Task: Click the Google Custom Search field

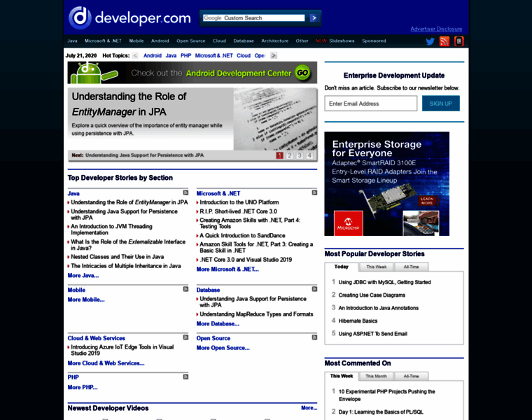Action: point(254,18)
